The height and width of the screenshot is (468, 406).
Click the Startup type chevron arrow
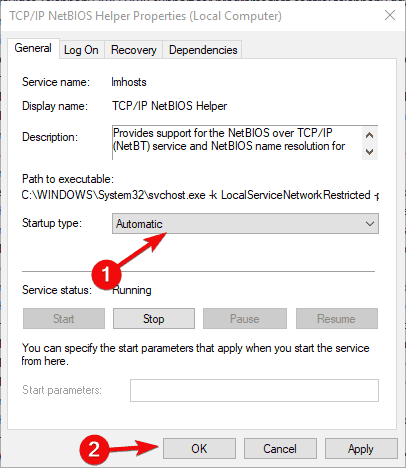click(x=370, y=224)
